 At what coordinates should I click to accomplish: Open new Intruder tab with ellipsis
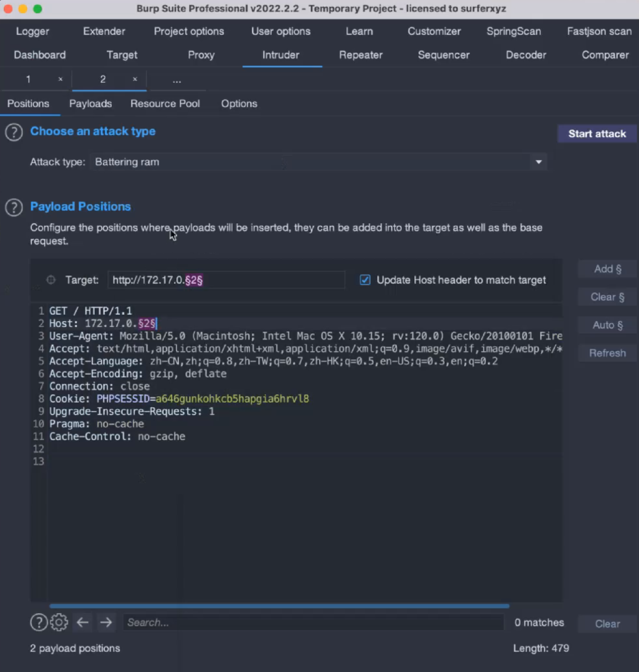click(177, 80)
